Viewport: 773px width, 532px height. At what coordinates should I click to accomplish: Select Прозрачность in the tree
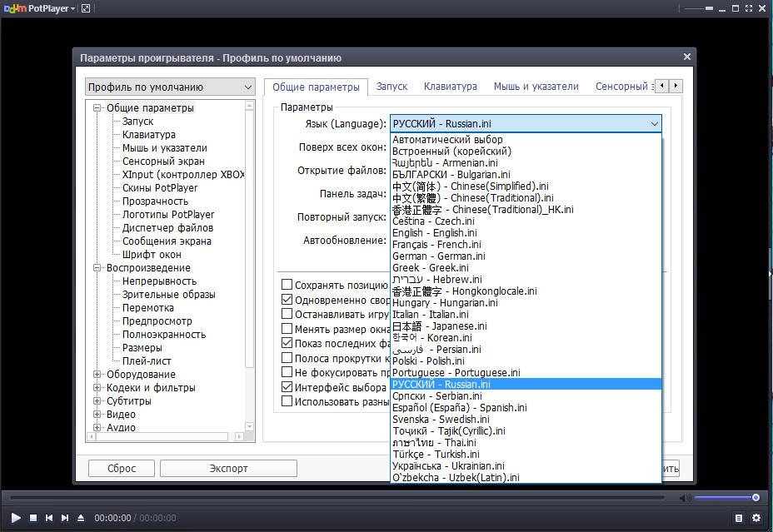[155, 201]
